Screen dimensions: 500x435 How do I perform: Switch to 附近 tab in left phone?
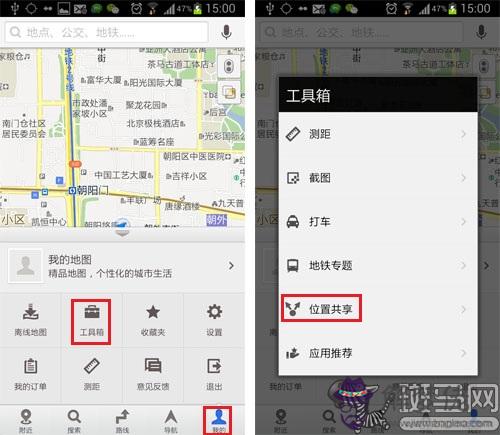point(26,421)
